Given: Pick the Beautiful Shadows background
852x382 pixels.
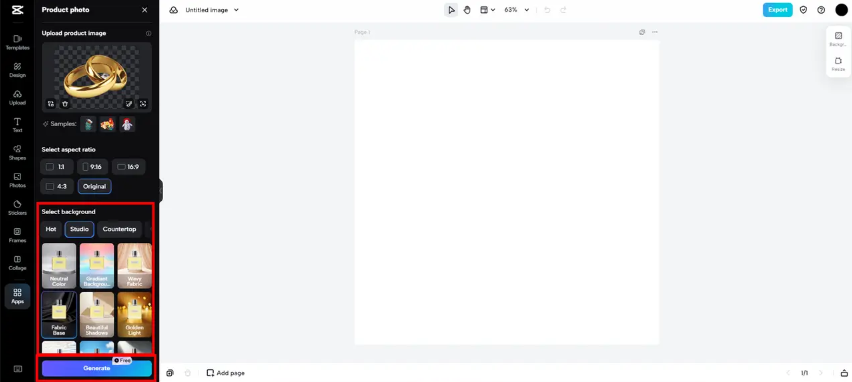Looking at the screenshot, I should click(x=97, y=315).
